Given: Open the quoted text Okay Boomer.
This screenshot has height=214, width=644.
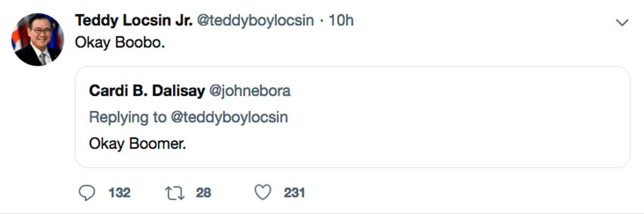Looking at the screenshot, I should (x=137, y=144).
